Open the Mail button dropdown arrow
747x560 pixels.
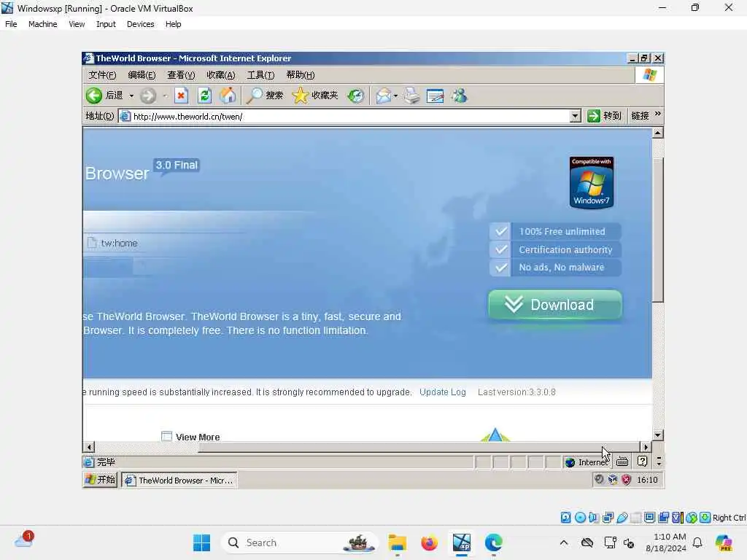(395, 96)
